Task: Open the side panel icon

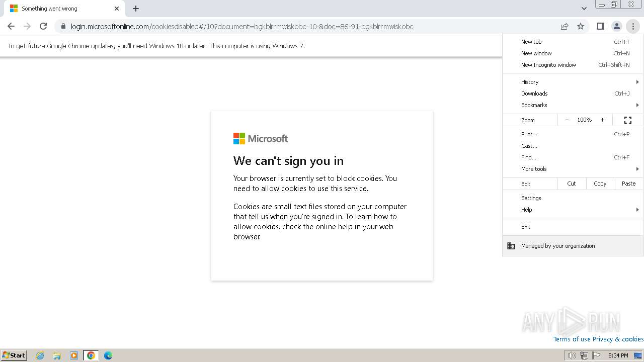Action: 600,26
